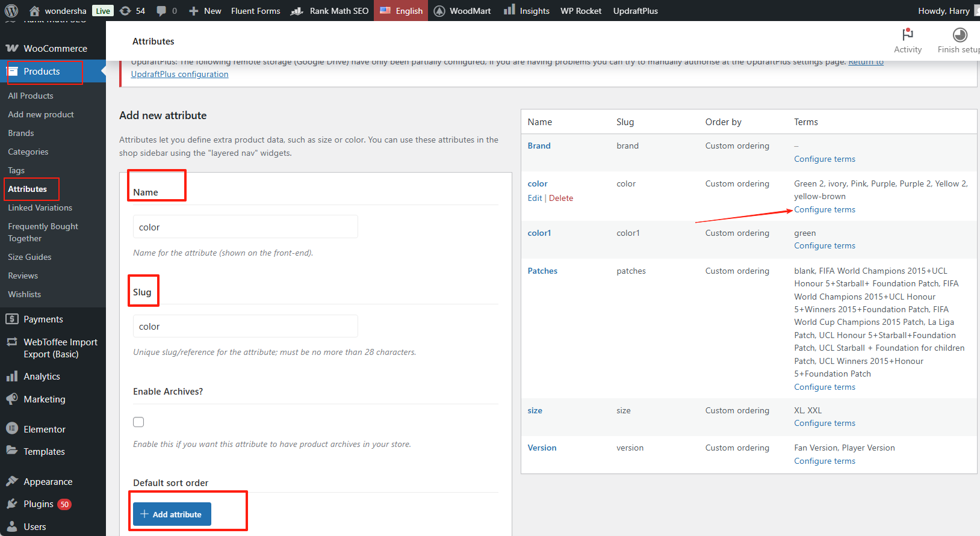980x536 pixels.
Task: Expand the Howdy, Harry account menu
Action: pos(943,11)
